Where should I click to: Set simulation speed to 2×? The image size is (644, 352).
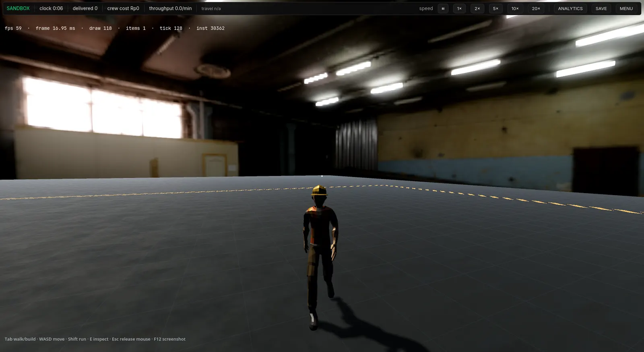click(x=477, y=8)
